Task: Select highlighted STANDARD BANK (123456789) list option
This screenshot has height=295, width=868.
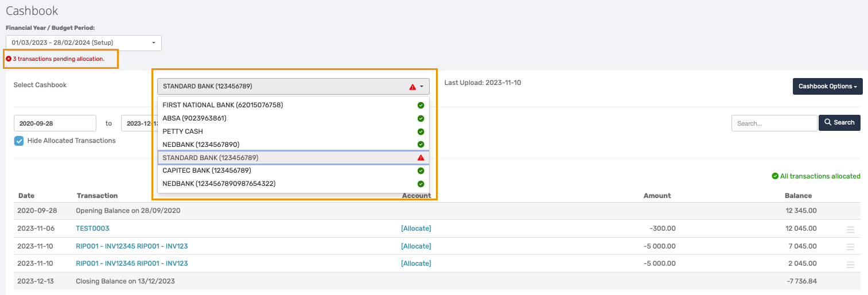Action: click(x=293, y=158)
